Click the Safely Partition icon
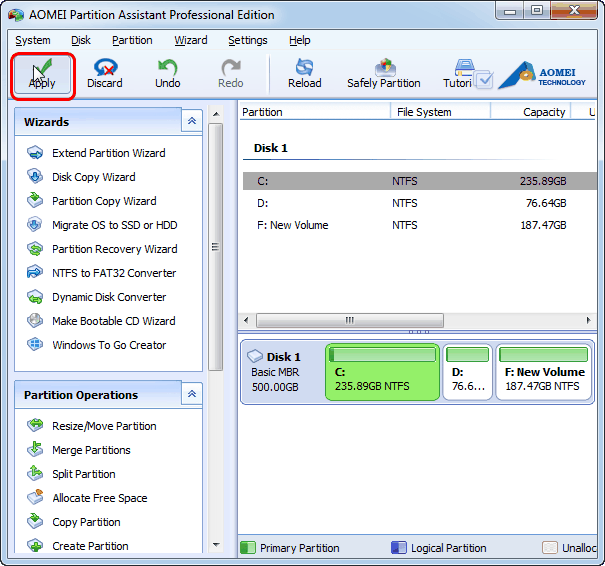 point(385,67)
